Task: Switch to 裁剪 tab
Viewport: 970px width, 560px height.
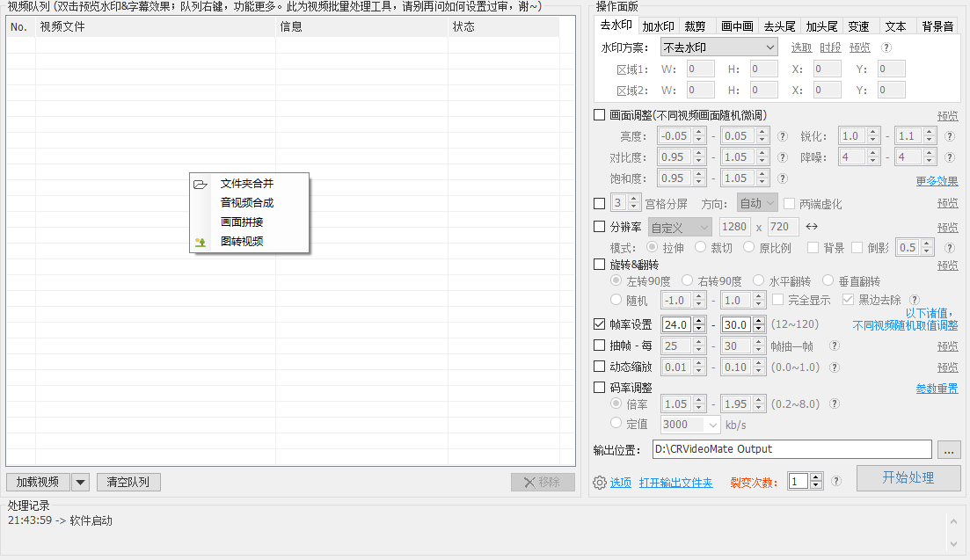Action: pos(695,26)
